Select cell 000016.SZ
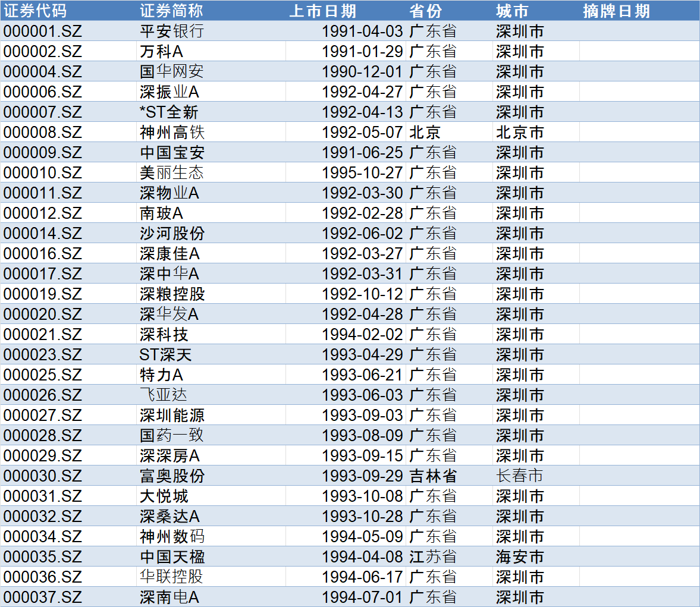 tap(68, 253)
